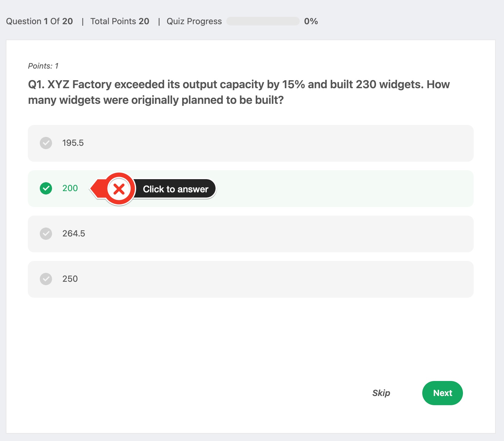Click the question text for Q1

[239, 92]
